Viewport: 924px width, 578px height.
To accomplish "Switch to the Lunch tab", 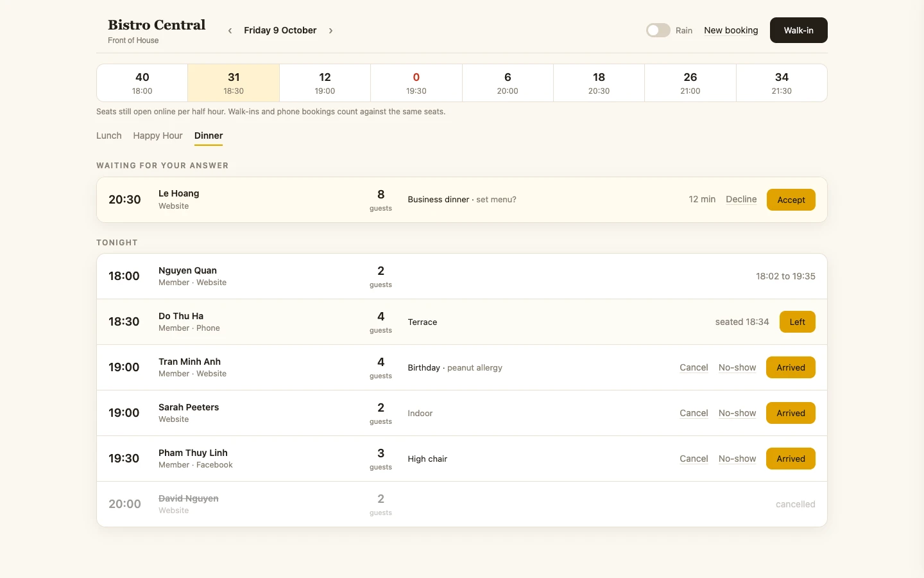I will tap(109, 136).
